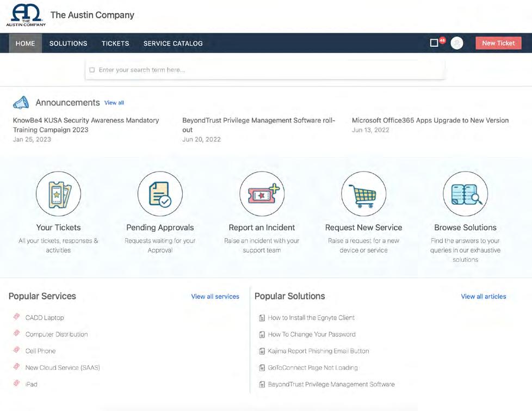The image size is (532, 411).
Task: Read the KnowBe4 KUSA Security Awareness announcement
Action: (86, 125)
